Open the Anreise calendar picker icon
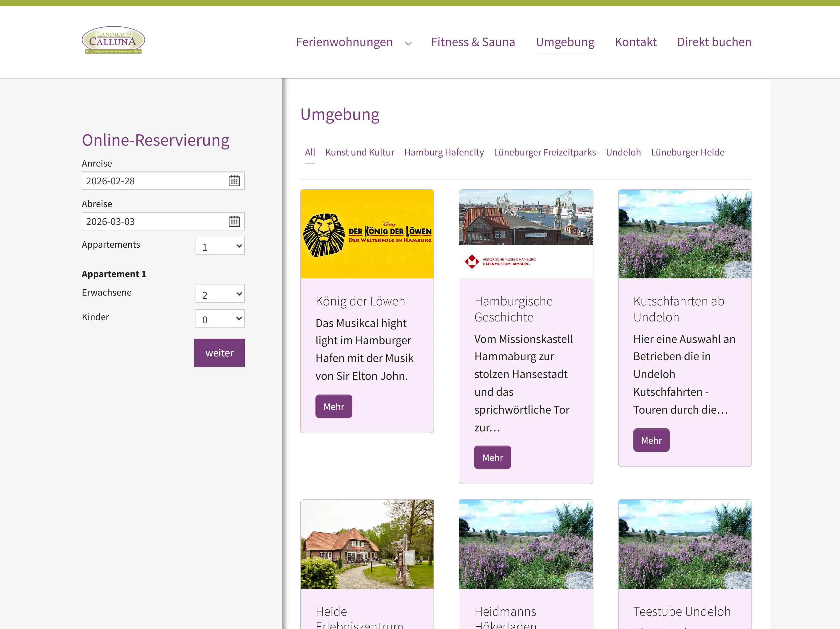This screenshot has height=629, width=840. click(234, 181)
